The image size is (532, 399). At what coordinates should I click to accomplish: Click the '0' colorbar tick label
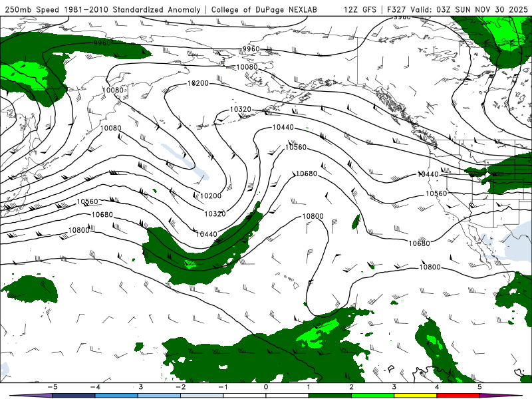[x=266, y=387]
